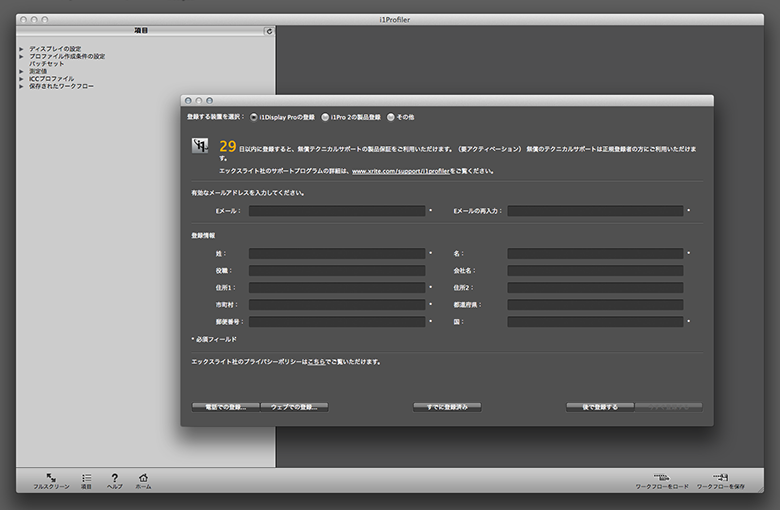Expand the 保存されたワークフロー tree item
The height and width of the screenshot is (510, 780).
(21, 87)
